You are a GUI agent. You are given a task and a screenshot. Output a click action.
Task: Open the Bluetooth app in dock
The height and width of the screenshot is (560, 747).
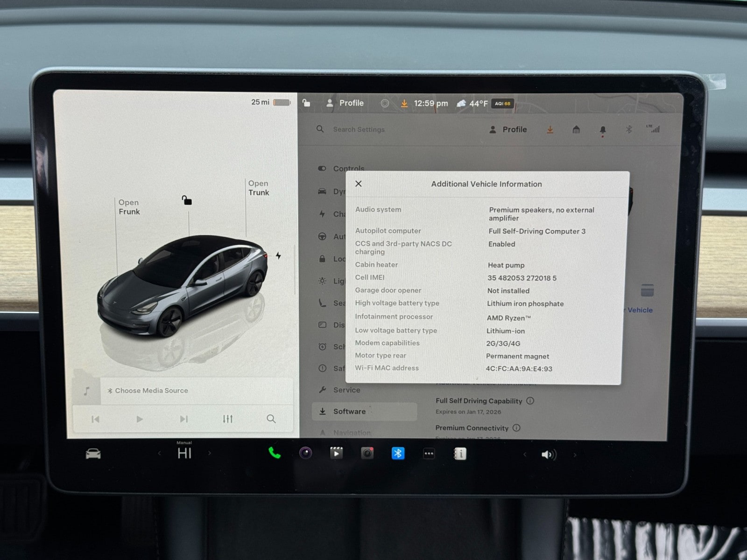coord(398,453)
